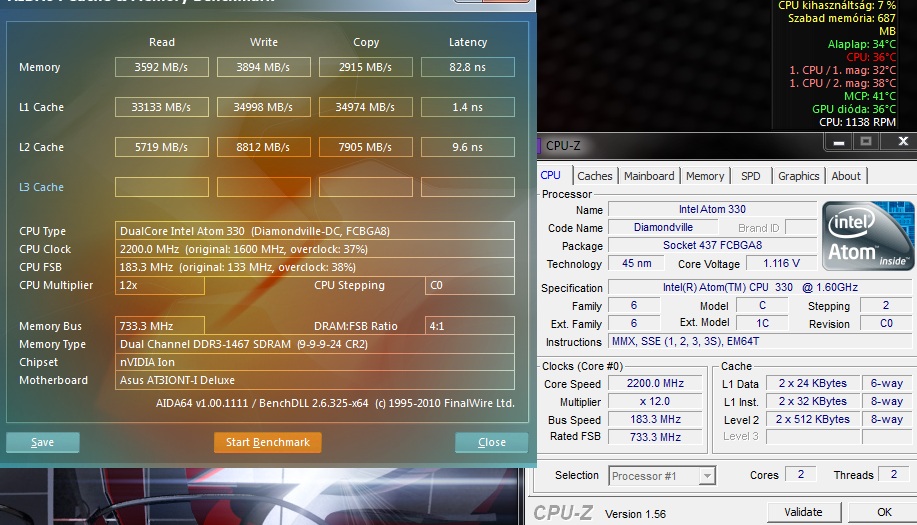The height and width of the screenshot is (525, 917).
Task: Click the Memory Latency 82.8 ns field
Action: (x=468, y=67)
